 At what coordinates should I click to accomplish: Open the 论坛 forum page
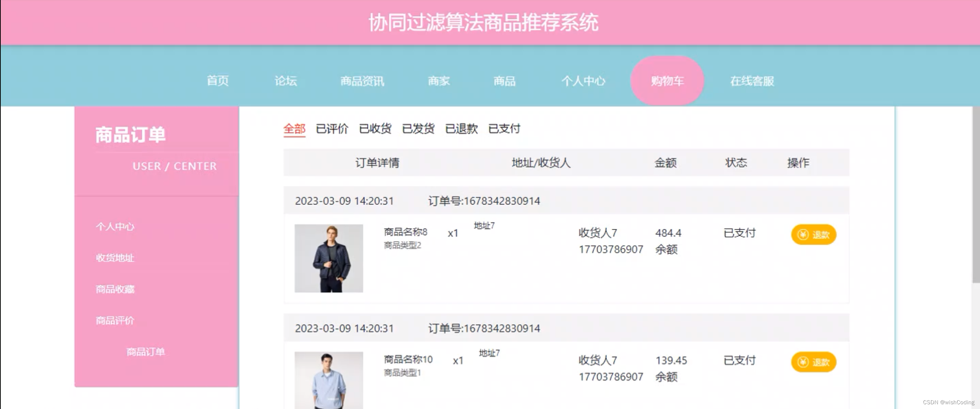286,81
